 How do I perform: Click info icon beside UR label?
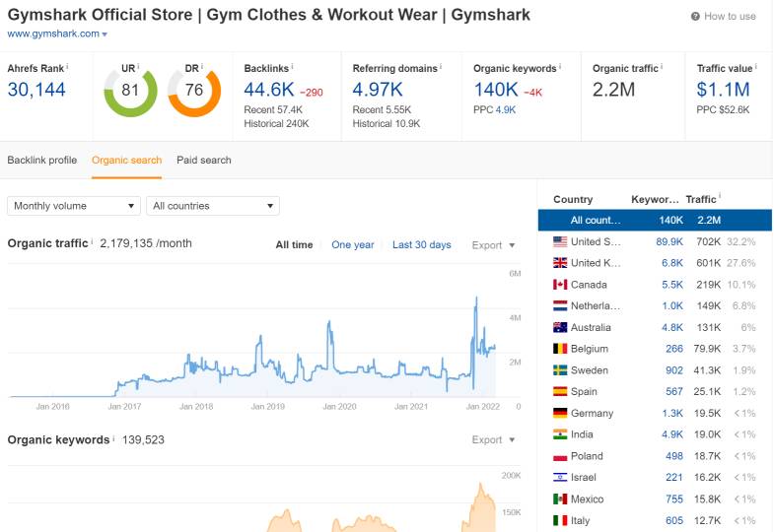click(138, 66)
